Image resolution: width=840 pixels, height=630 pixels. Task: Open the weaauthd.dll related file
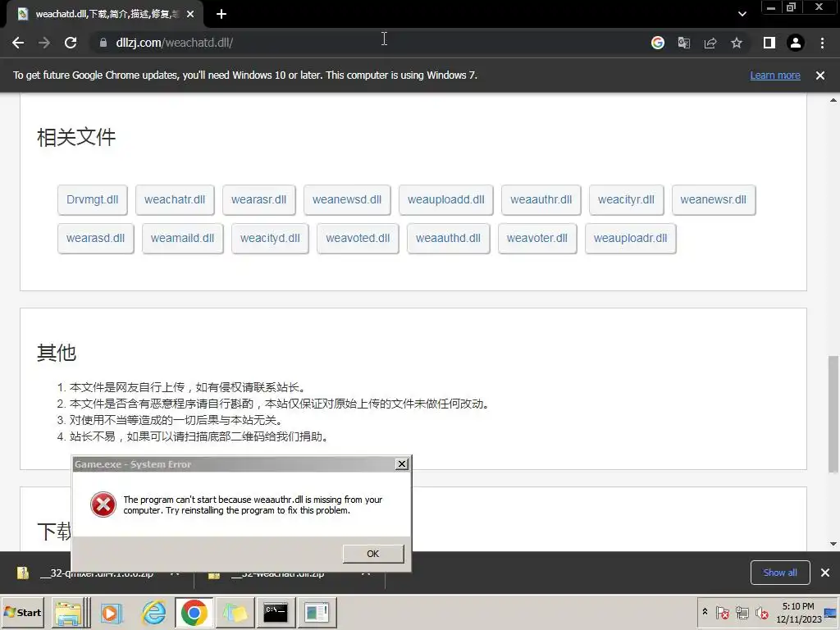click(449, 239)
